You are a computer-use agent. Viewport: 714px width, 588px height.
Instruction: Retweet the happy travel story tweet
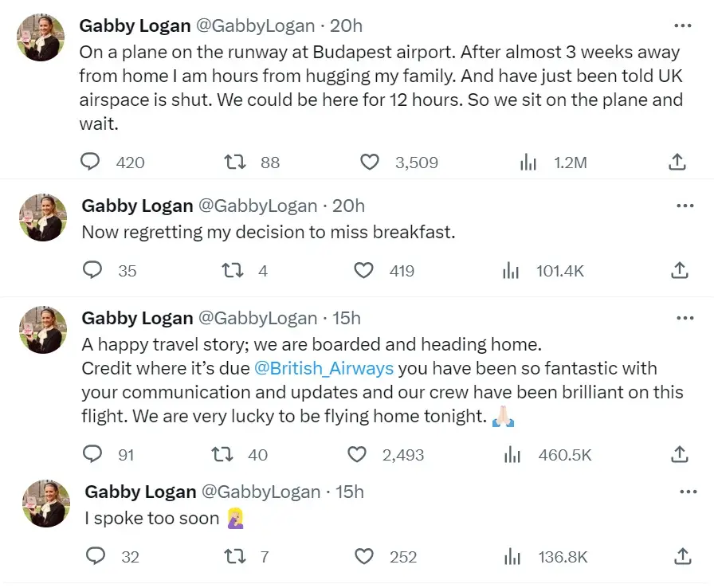pyautogui.click(x=221, y=454)
